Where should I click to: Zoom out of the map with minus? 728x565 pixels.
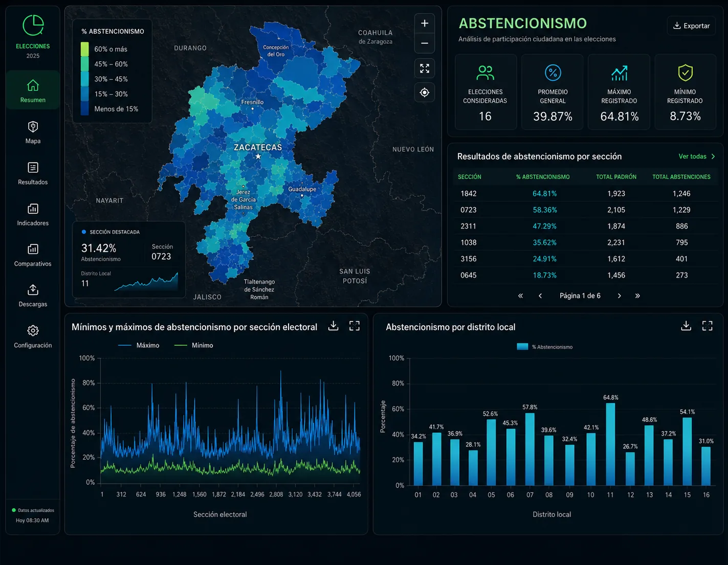point(425,43)
